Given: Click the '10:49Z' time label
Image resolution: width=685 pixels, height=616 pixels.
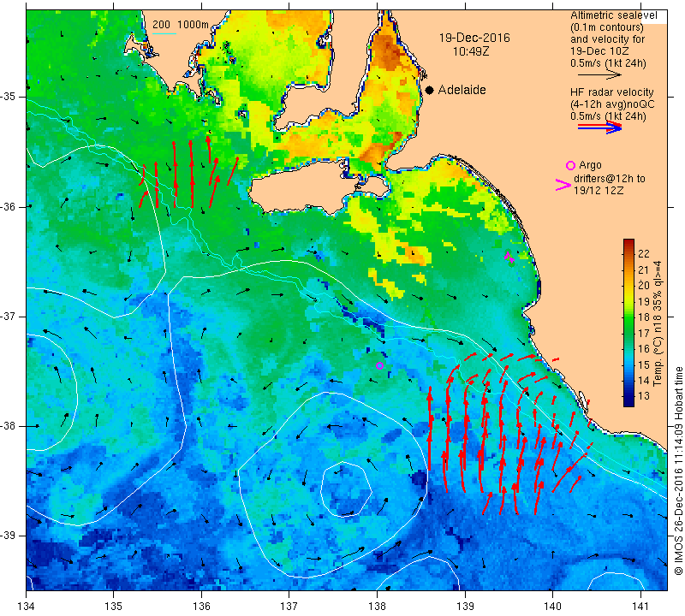Looking at the screenshot, I should (x=471, y=51).
